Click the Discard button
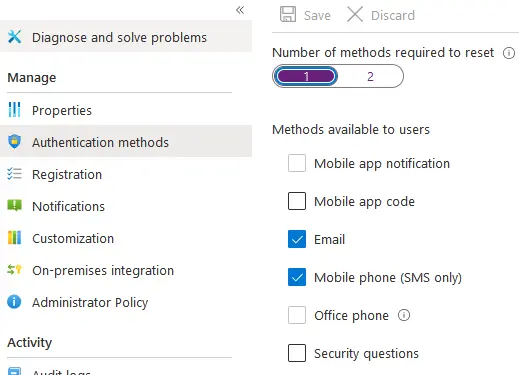The image size is (519, 375). point(381,15)
